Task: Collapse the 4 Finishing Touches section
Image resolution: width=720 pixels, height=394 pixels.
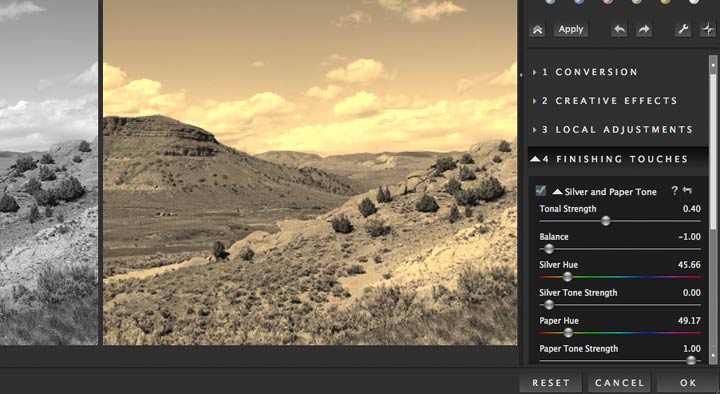Action: 618,159
